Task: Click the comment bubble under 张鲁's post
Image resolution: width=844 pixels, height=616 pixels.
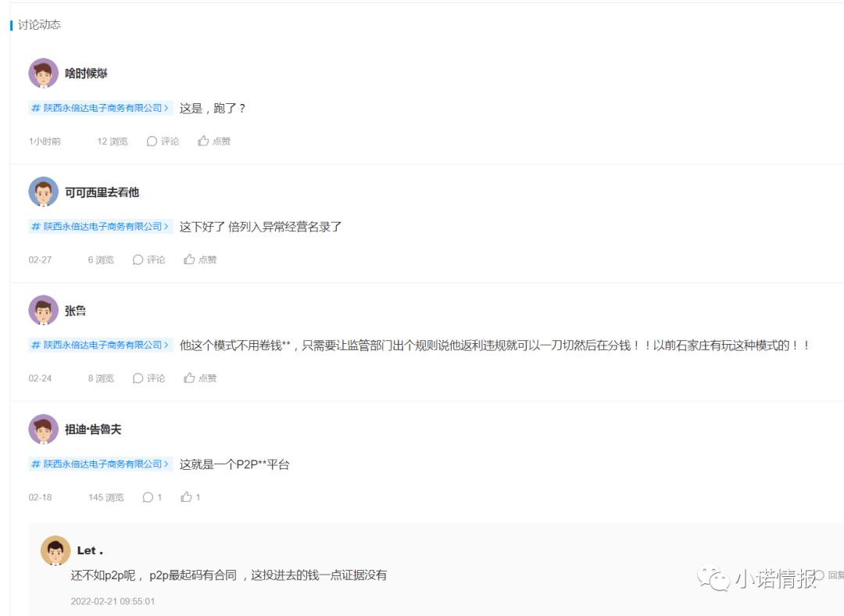Action: pyautogui.click(x=148, y=378)
